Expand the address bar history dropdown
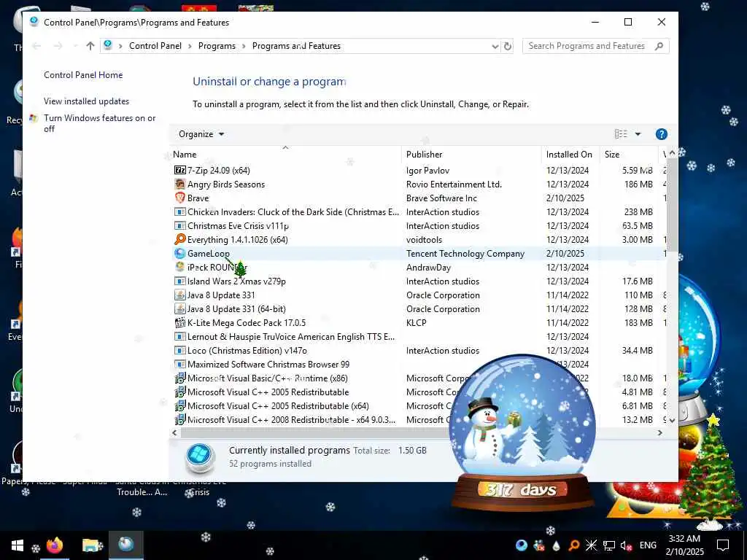Image resolution: width=747 pixels, height=560 pixels. (x=495, y=46)
